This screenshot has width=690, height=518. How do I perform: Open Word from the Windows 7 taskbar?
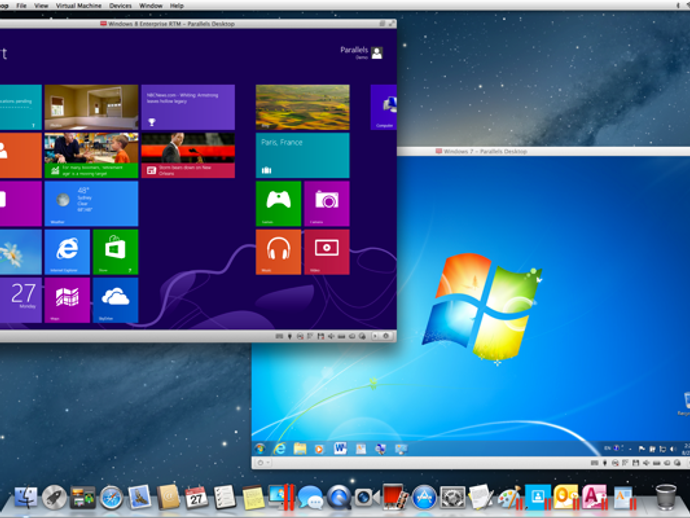click(x=340, y=448)
